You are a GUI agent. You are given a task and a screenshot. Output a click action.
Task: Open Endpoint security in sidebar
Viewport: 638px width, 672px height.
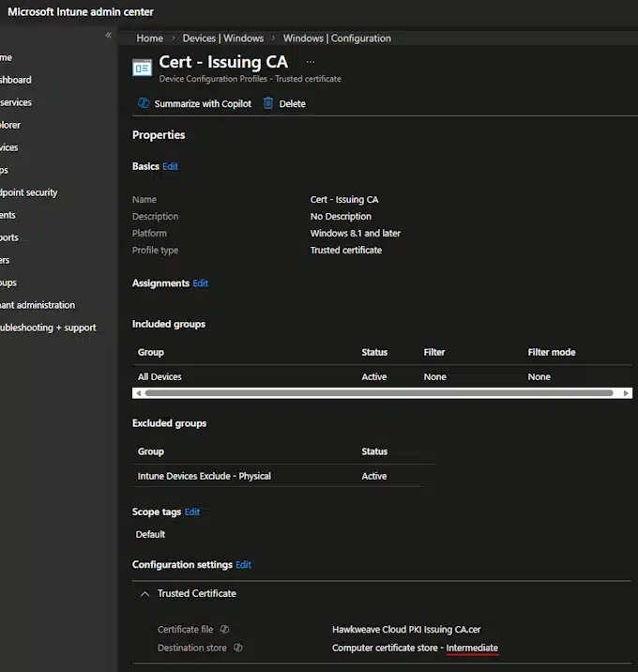click(x=29, y=192)
